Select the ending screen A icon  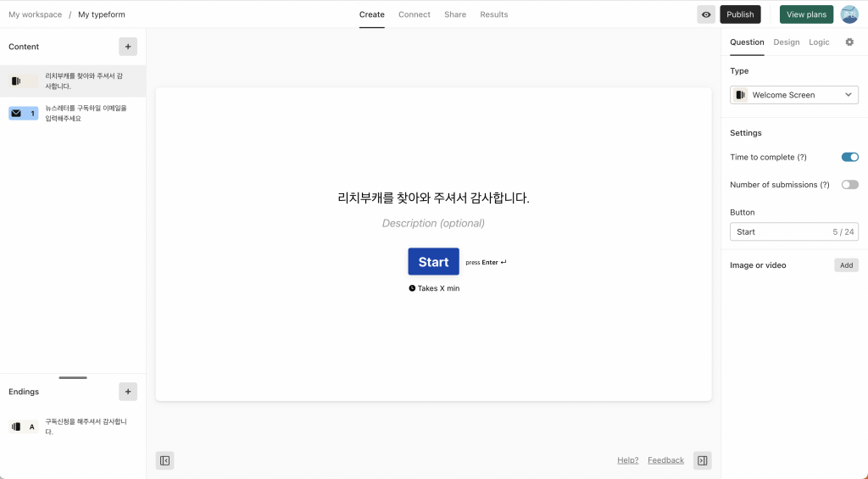tap(23, 427)
